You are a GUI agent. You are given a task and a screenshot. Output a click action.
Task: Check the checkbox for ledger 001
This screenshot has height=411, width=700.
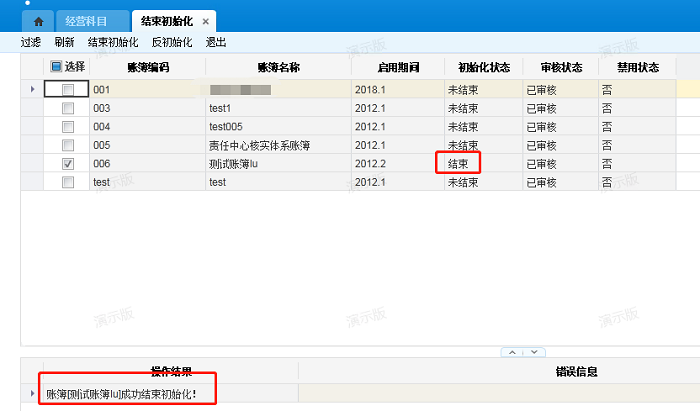[x=67, y=90]
